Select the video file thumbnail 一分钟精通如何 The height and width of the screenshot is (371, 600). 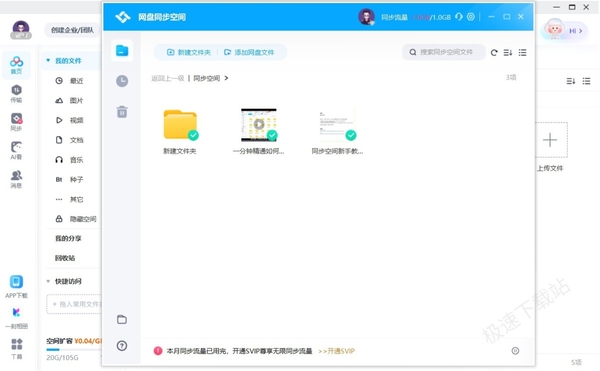coord(259,125)
